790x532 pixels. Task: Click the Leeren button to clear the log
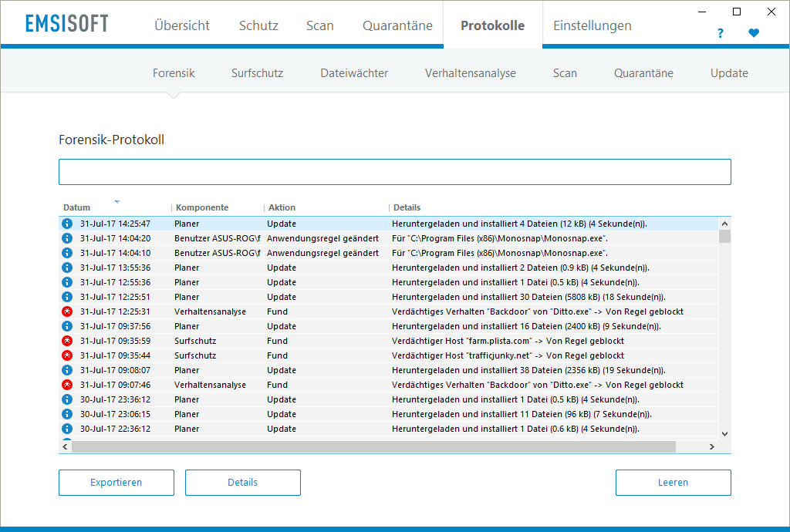click(x=673, y=482)
